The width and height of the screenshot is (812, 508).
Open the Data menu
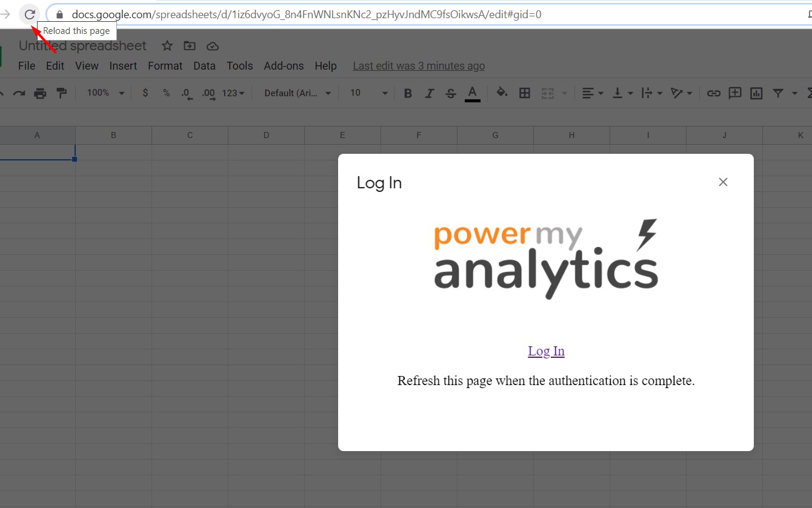point(204,65)
